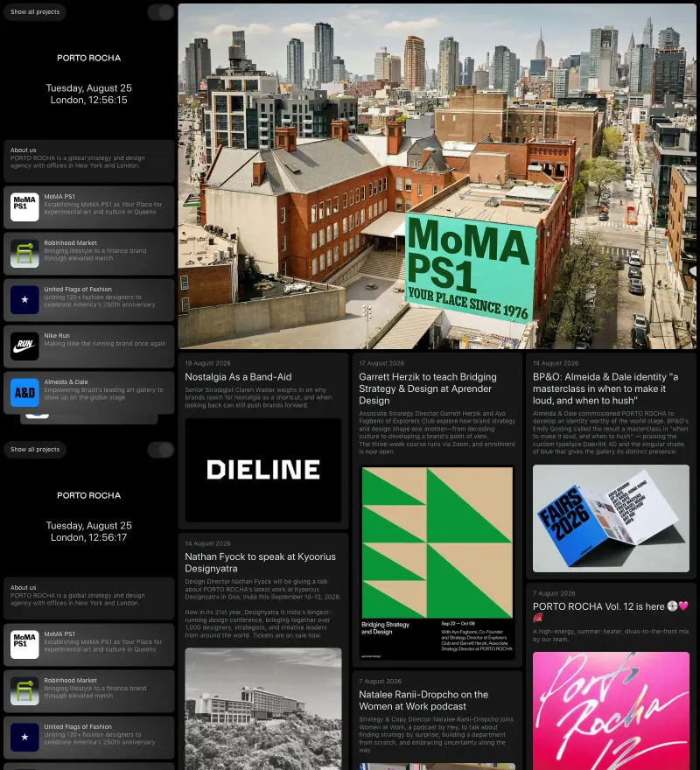The height and width of the screenshot is (770, 700).
Task: Click the 'London, 12:56:17' clock text
Action: [x=89, y=538]
